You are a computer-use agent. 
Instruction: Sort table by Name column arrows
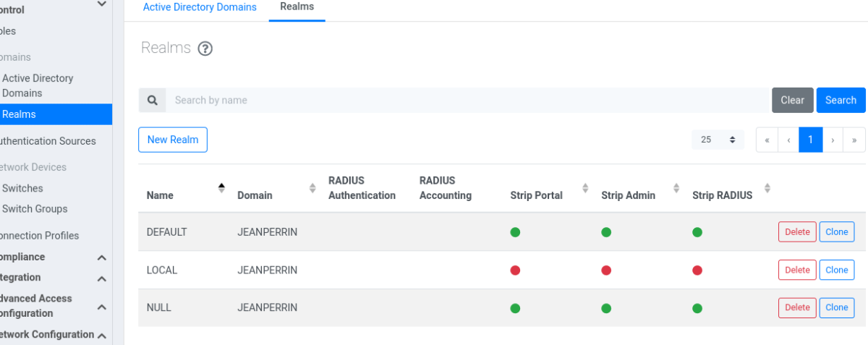[221, 188]
